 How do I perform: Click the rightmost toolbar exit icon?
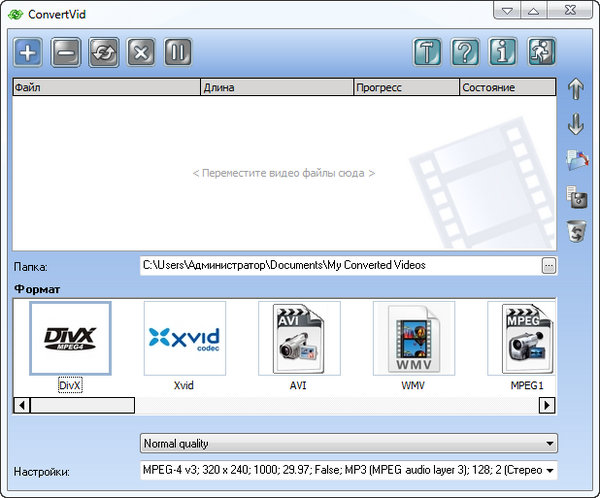[541, 54]
